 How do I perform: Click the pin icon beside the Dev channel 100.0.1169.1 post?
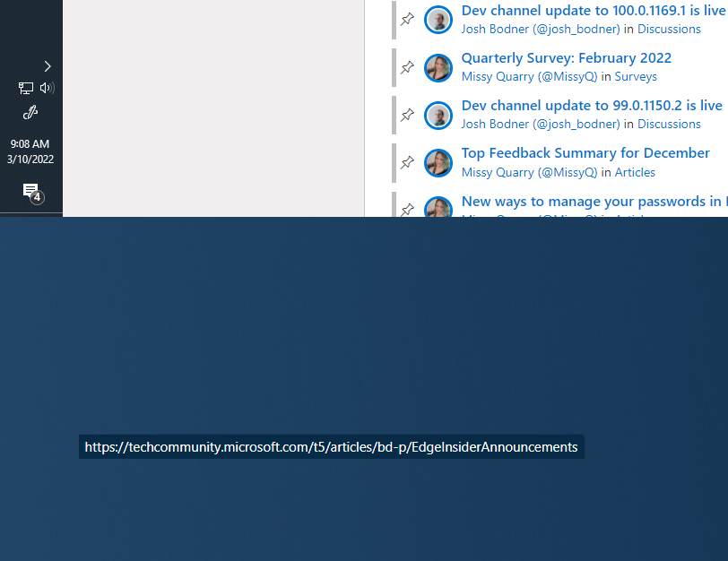(x=407, y=19)
